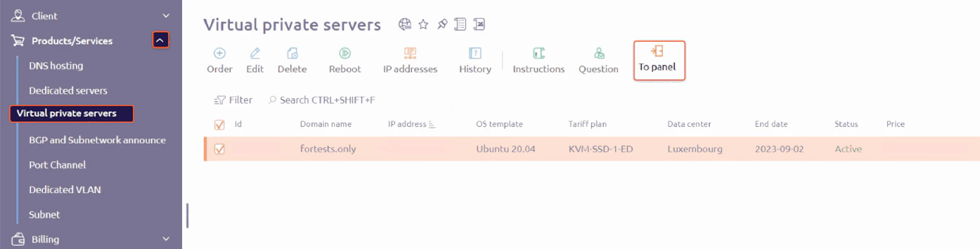The image size is (980, 249).
Task: Reboot the selected VPS
Action: (345, 60)
